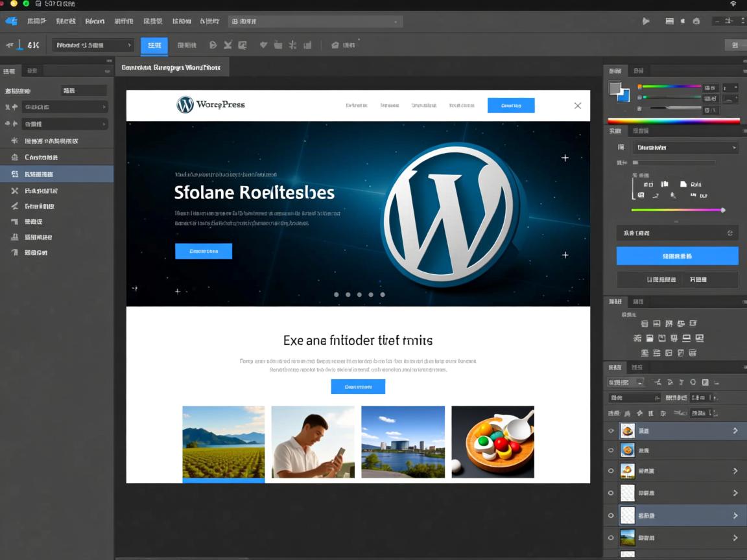
Task: Toggle visibility of the landscape thumbnail layer
Action: [x=610, y=537]
